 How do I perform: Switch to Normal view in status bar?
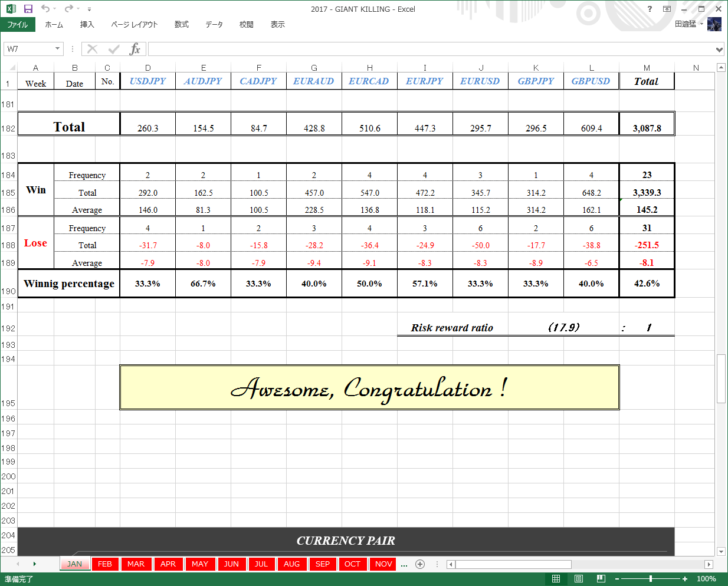(x=556, y=579)
